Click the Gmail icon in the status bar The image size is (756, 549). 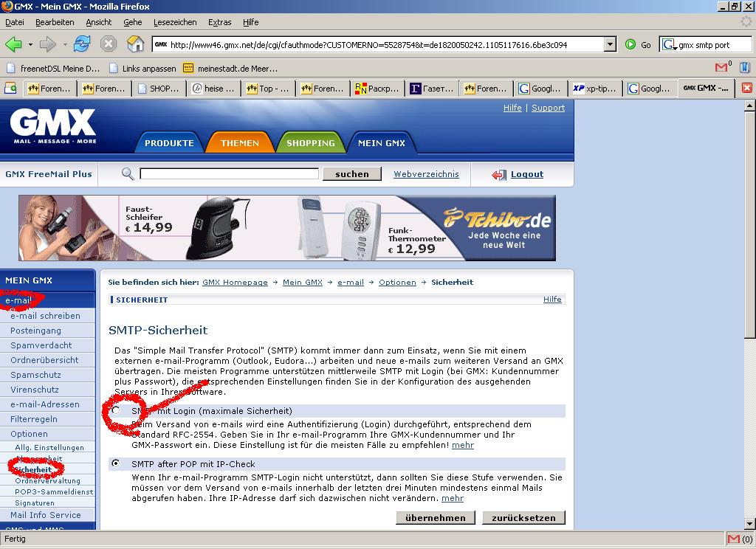tap(734, 539)
